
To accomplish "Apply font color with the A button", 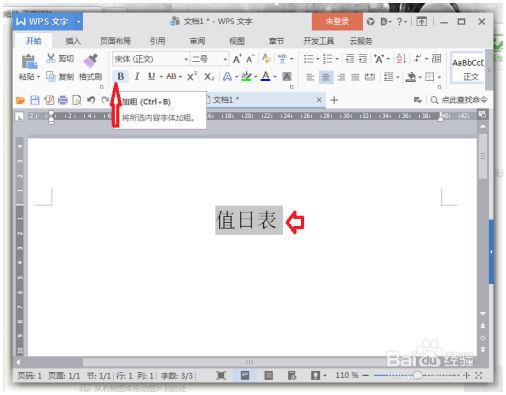I will pos(266,77).
